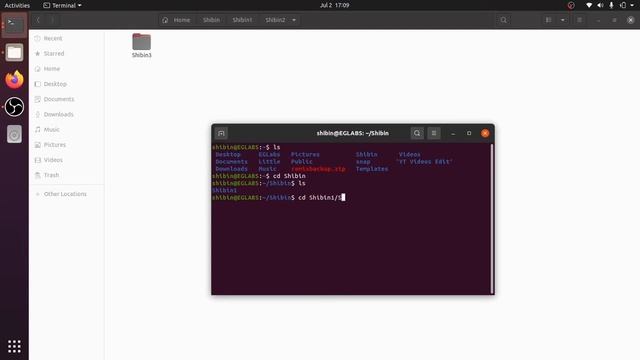Click Shibin2 in the Files path bar
Image resolution: width=640 pixels, height=360 pixels.
click(x=275, y=20)
